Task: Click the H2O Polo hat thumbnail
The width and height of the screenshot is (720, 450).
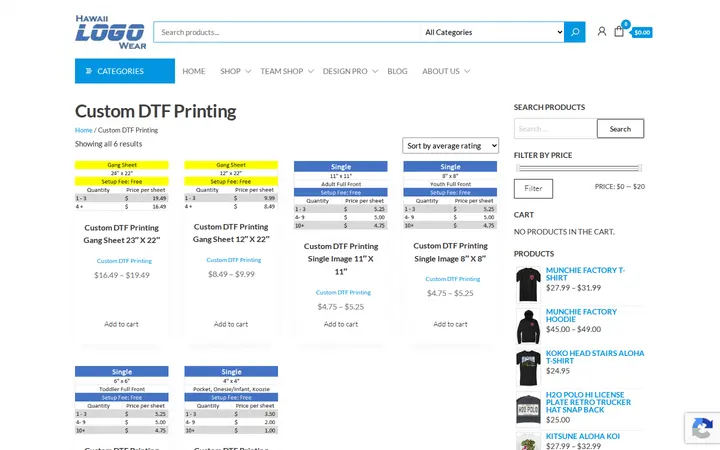Action: tap(528, 410)
